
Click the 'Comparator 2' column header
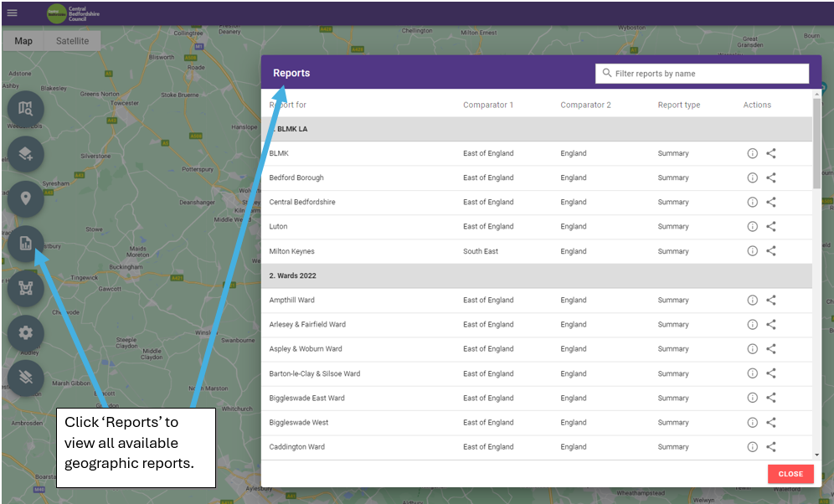(x=585, y=105)
